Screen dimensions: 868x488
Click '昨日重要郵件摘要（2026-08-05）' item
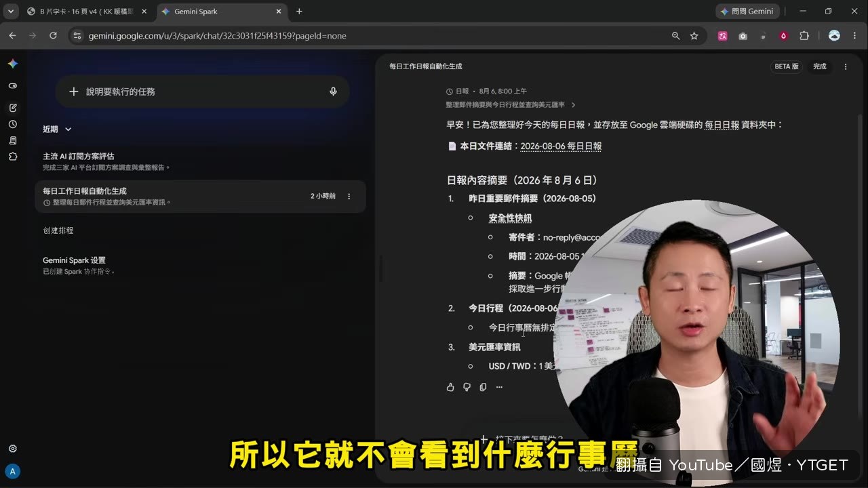(532, 199)
